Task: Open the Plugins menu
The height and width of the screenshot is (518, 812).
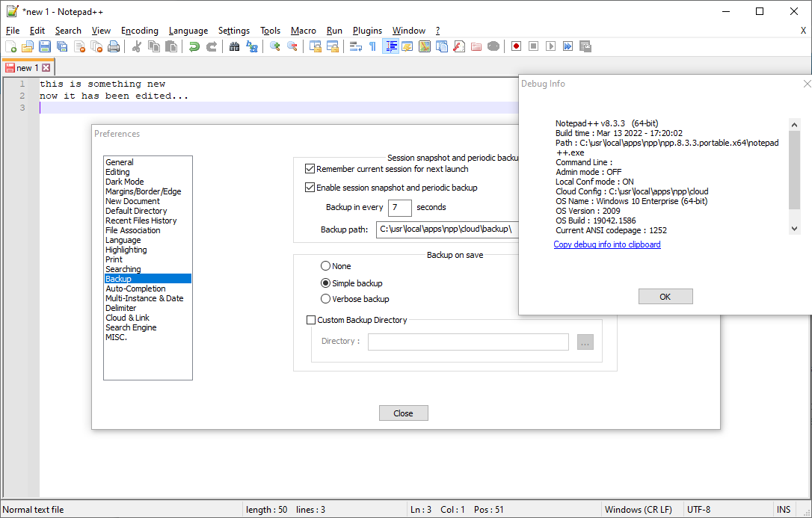Action: (x=367, y=31)
